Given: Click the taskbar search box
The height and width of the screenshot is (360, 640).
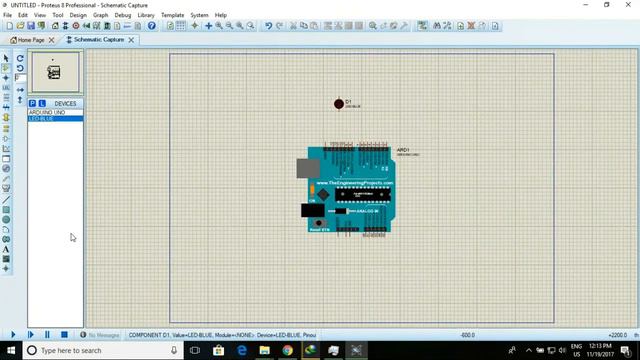Looking at the screenshot, I should point(103,350).
